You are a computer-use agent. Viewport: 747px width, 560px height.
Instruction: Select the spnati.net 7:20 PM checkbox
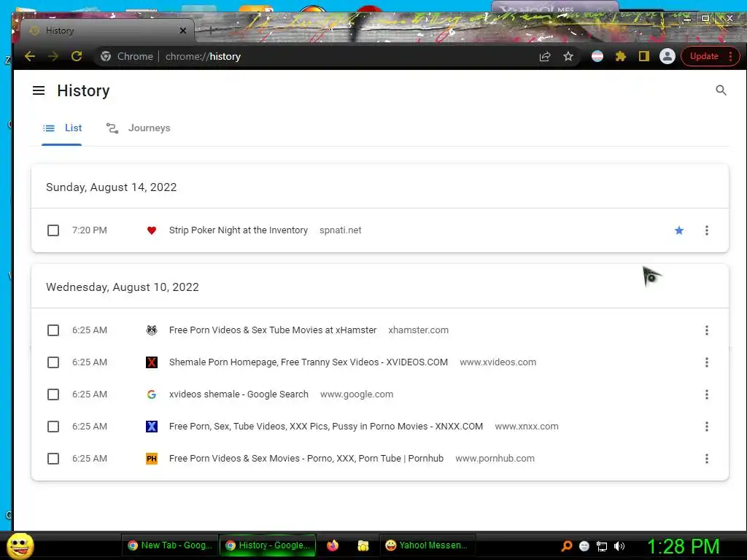pyautogui.click(x=53, y=230)
